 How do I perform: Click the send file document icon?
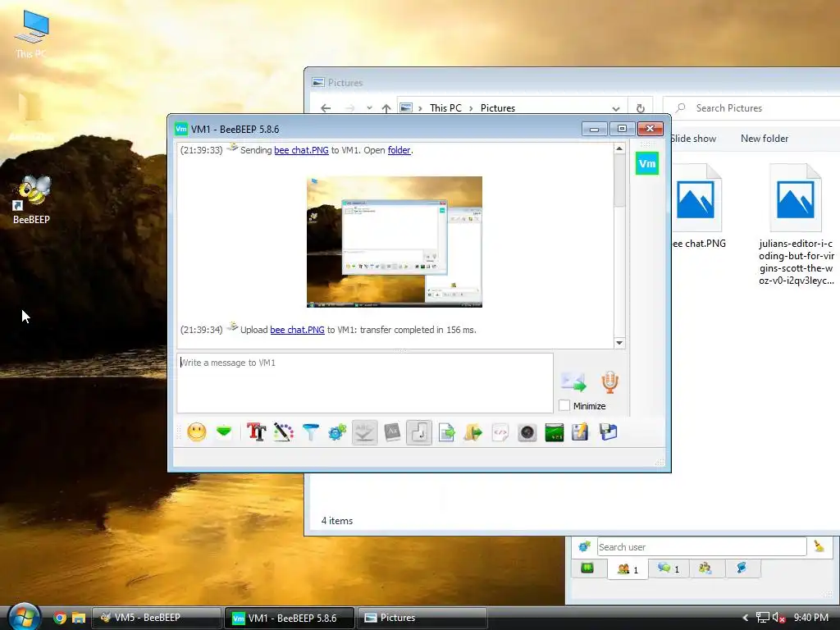tap(446, 431)
